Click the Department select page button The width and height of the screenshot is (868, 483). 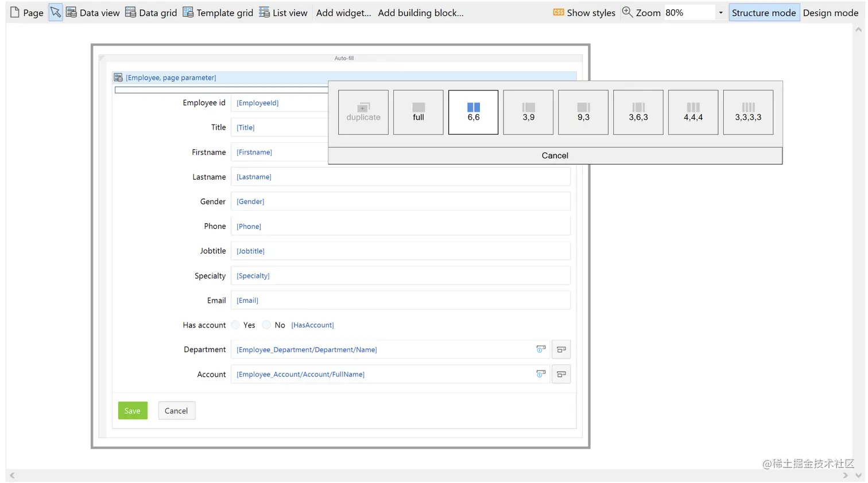coord(561,349)
